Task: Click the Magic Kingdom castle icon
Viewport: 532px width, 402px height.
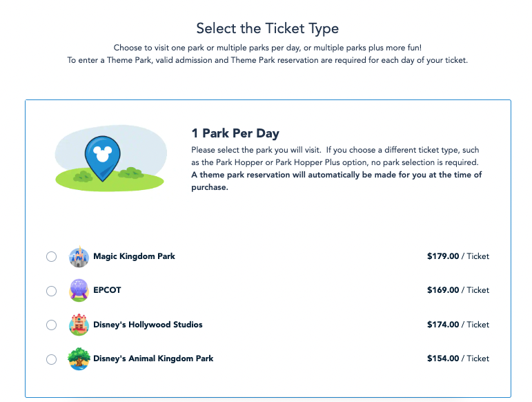Action: (79, 257)
